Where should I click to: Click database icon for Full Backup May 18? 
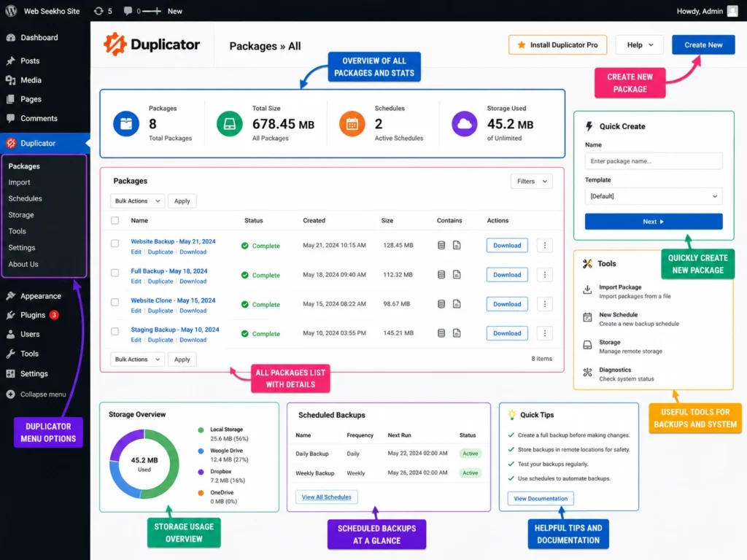pos(441,275)
